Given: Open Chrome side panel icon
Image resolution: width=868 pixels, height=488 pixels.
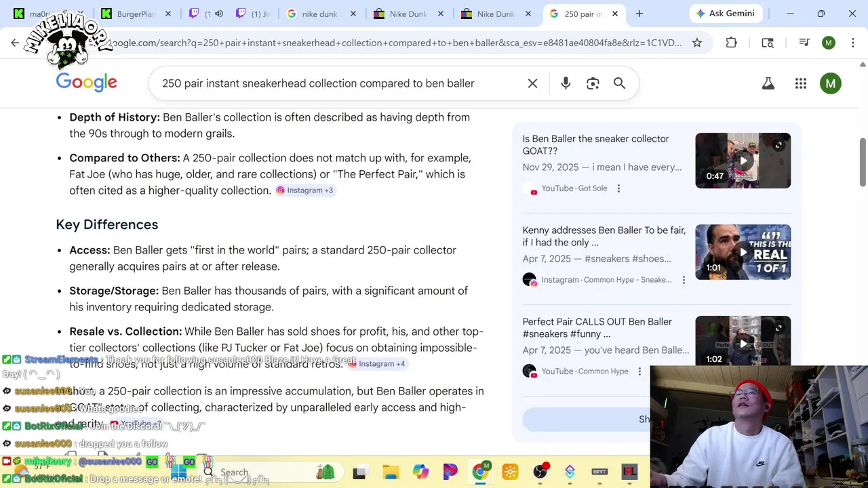Looking at the screenshot, I should coord(768,43).
